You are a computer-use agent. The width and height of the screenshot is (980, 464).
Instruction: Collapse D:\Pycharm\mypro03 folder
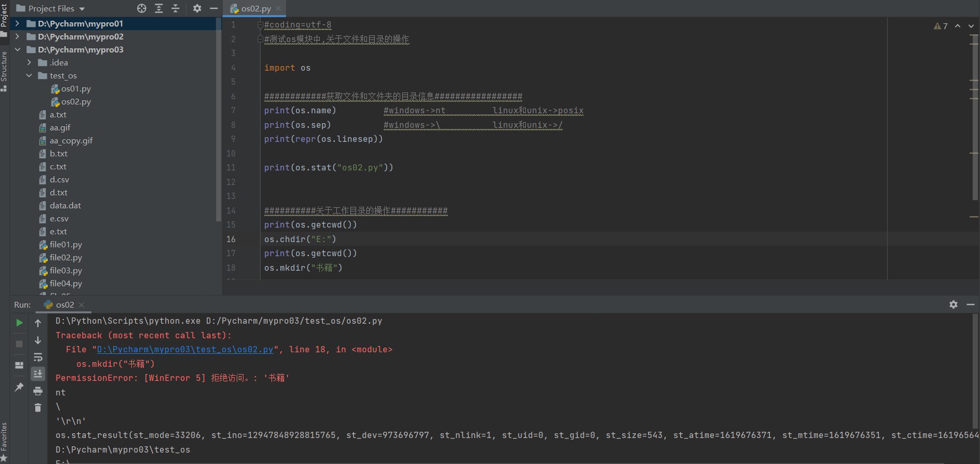17,49
